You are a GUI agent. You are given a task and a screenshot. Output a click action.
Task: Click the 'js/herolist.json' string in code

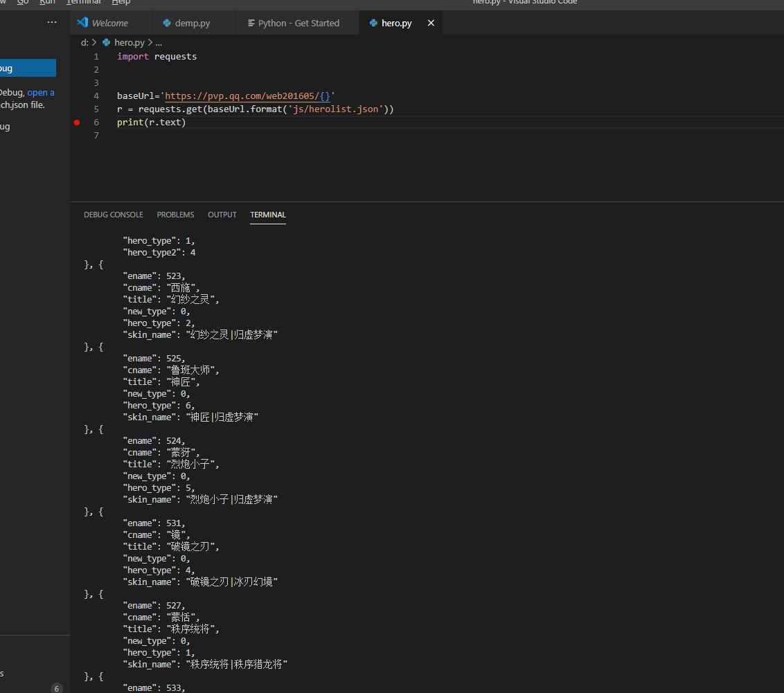coord(335,109)
